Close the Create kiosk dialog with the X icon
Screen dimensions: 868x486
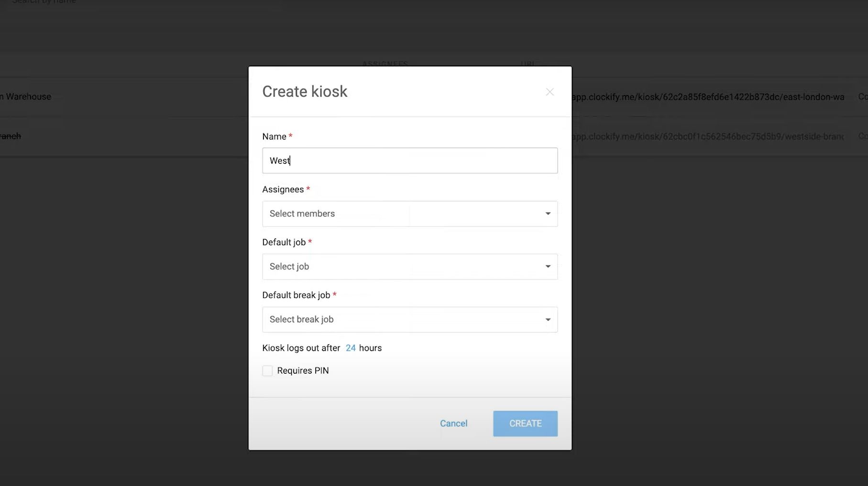(x=549, y=92)
